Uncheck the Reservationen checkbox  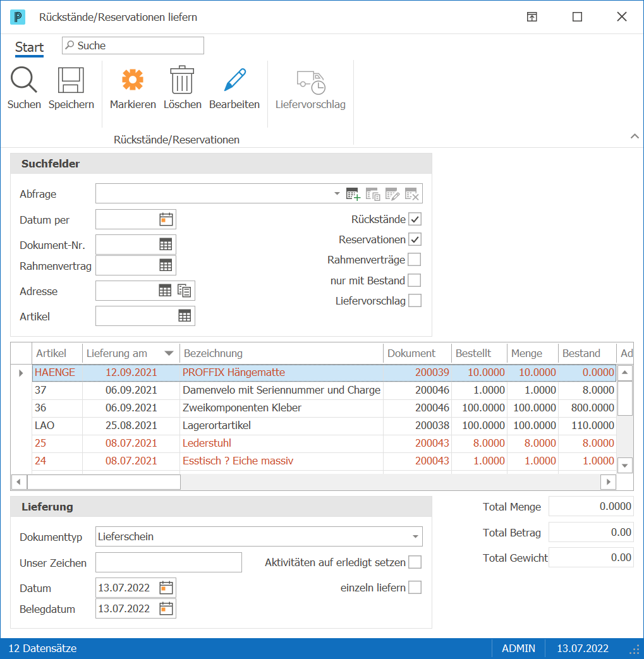click(415, 239)
